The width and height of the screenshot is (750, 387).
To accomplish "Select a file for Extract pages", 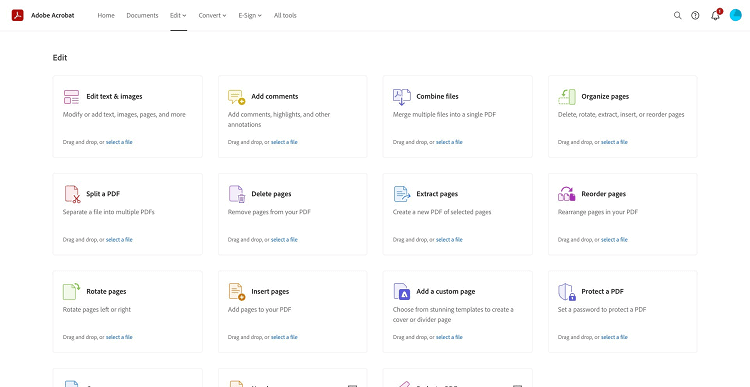I will click(x=449, y=240).
